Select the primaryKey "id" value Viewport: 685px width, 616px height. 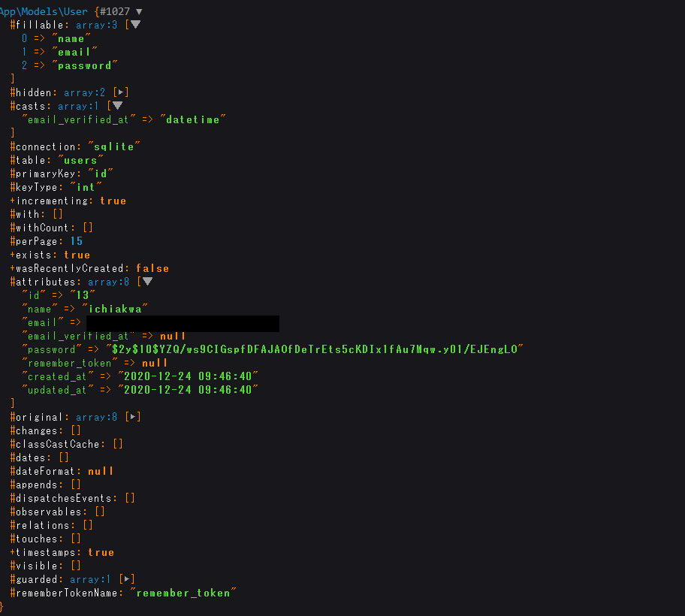[101, 174]
